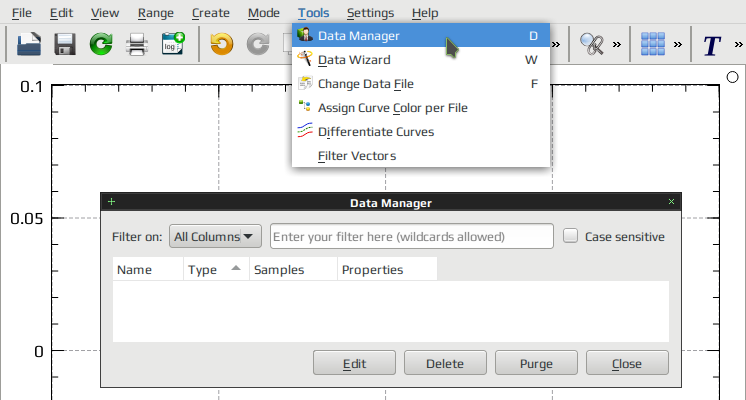746x400 pixels.
Task: Save the session using floppy disk icon
Action: (65, 44)
